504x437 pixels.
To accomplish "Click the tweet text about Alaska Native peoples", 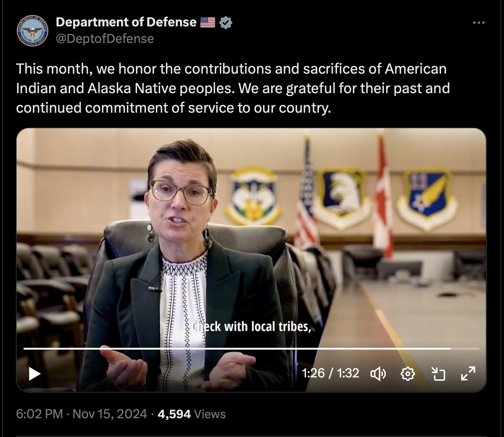I will [x=233, y=88].
